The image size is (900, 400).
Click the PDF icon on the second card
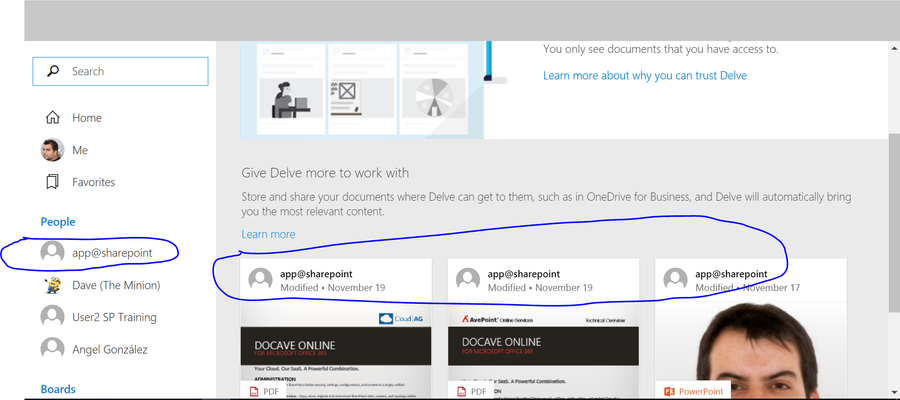point(461,391)
